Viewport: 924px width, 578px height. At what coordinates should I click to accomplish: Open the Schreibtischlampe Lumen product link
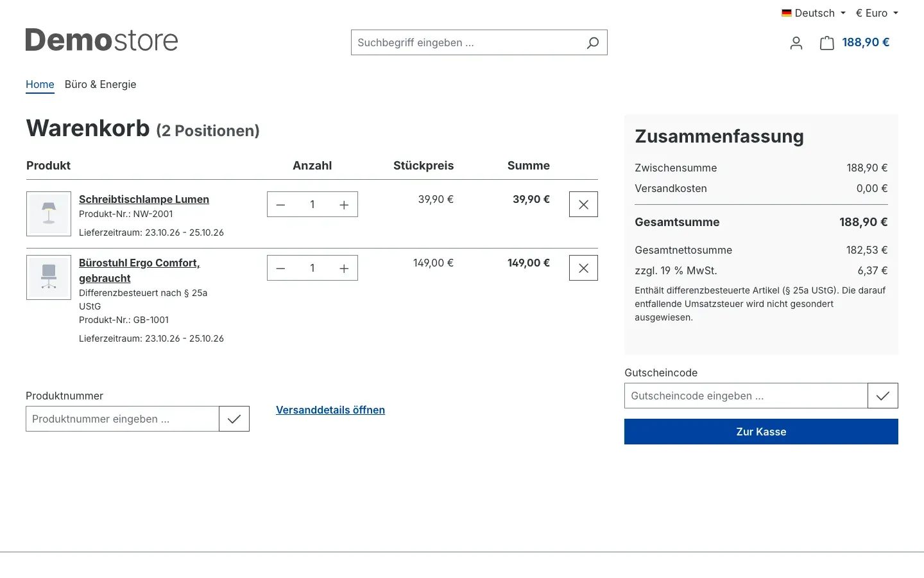click(x=144, y=199)
